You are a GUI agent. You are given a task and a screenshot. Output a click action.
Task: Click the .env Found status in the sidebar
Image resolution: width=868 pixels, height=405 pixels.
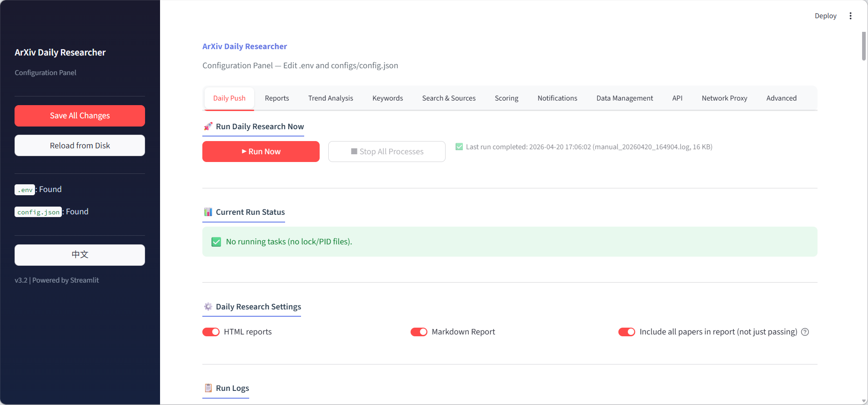tap(38, 189)
